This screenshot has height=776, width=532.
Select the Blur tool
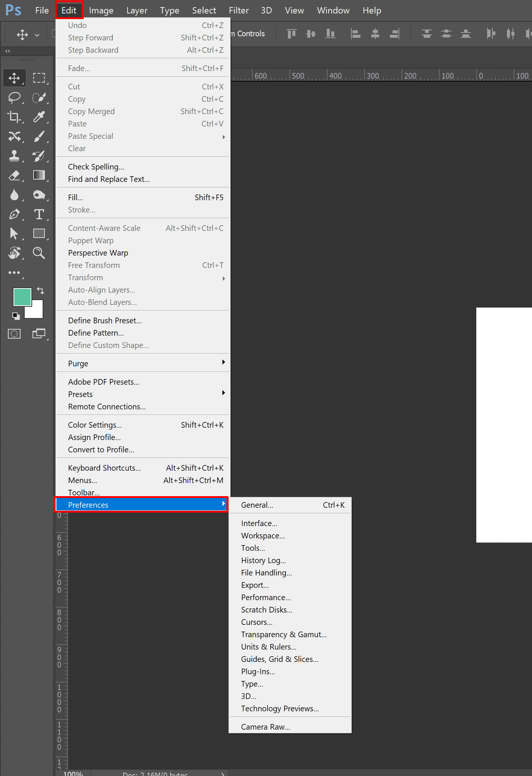[x=14, y=195]
